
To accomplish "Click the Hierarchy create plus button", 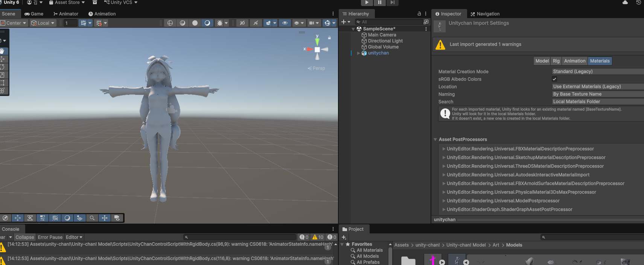I will 345,22.
